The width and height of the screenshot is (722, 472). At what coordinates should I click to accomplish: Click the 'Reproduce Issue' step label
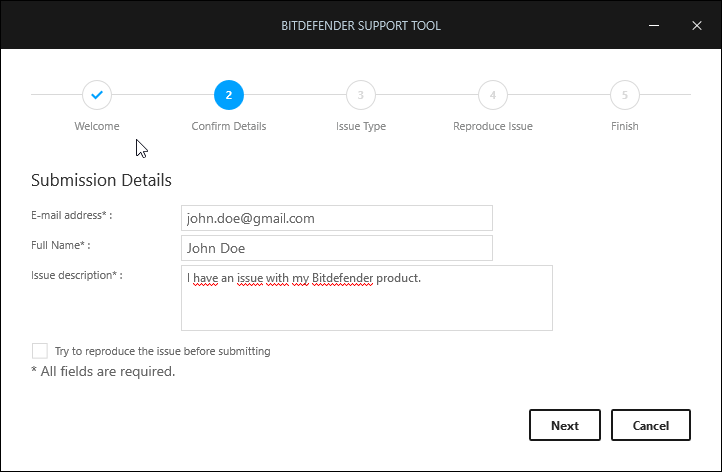click(493, 126)
